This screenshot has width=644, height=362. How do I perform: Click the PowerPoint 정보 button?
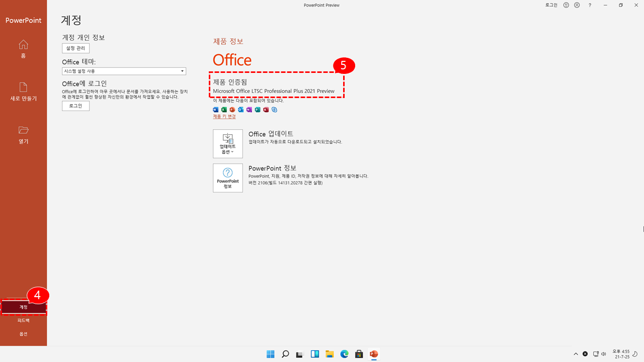coord(228,177)
